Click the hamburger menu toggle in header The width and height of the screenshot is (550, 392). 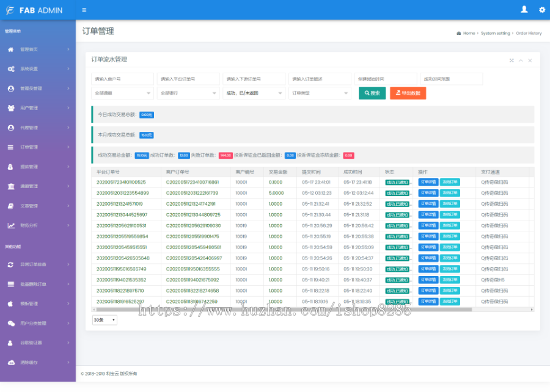point(84,10)
